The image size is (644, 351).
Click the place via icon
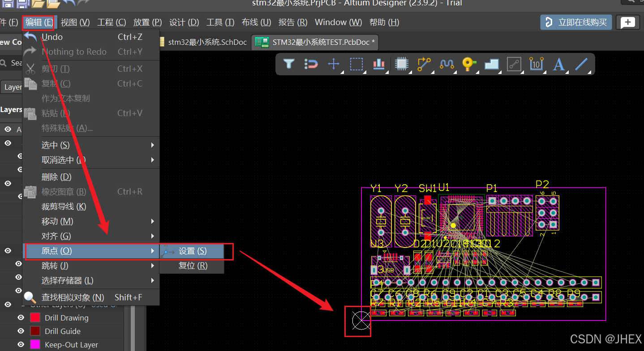tap(469, 64)
